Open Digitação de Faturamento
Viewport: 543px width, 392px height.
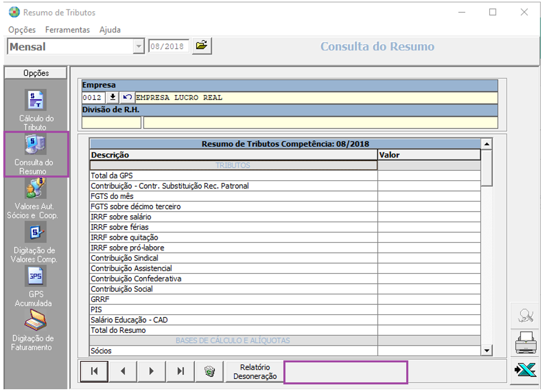[34, 329]
